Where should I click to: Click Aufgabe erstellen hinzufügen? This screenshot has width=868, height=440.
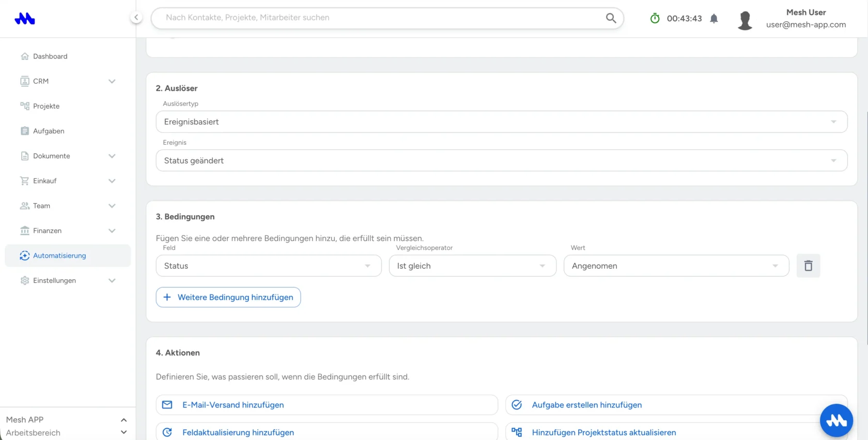(x=676, y=405)
